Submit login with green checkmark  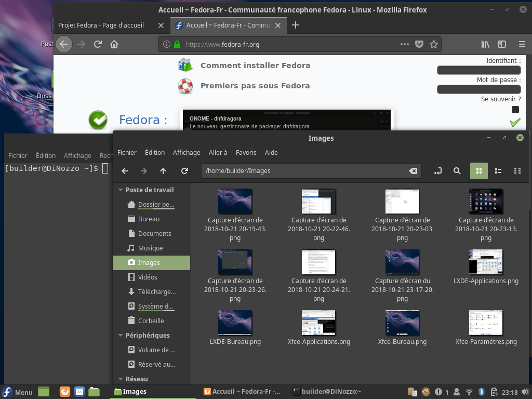(x=515, y=123)
